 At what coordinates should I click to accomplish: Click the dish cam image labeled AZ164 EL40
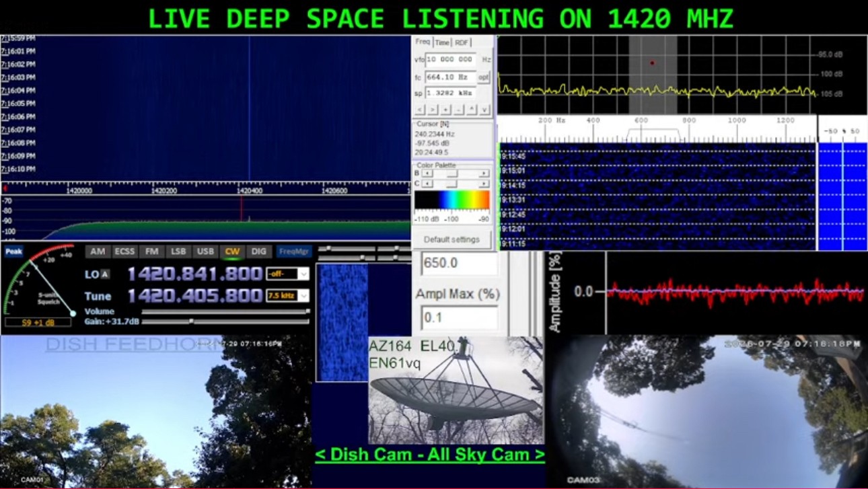point(456,390)
